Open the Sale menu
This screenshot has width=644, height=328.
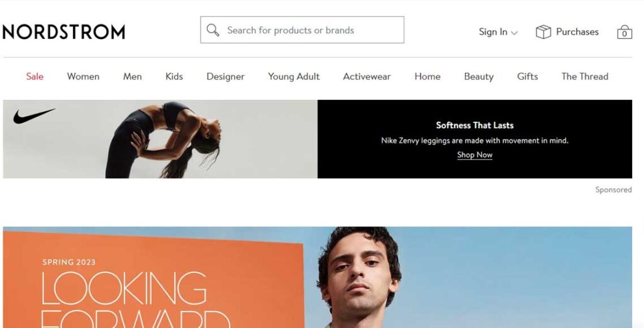tap(35, 77)
